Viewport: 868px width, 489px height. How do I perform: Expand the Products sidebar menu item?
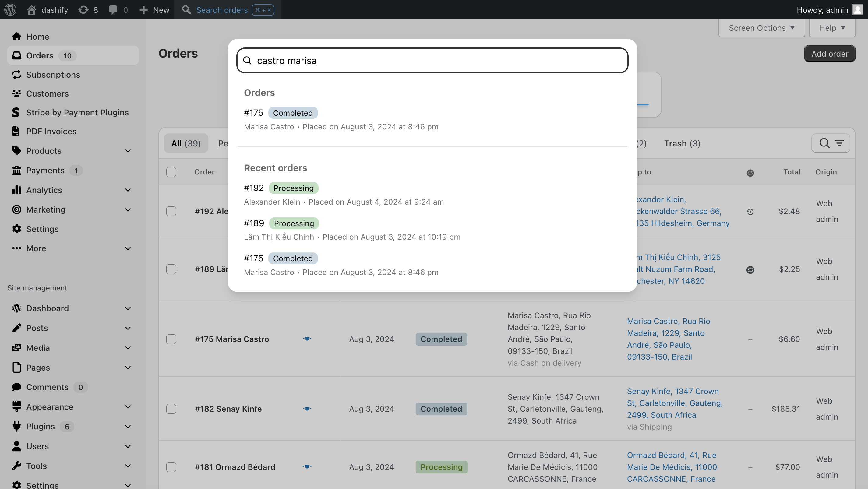pyautogui.click(x=130, y=151)
